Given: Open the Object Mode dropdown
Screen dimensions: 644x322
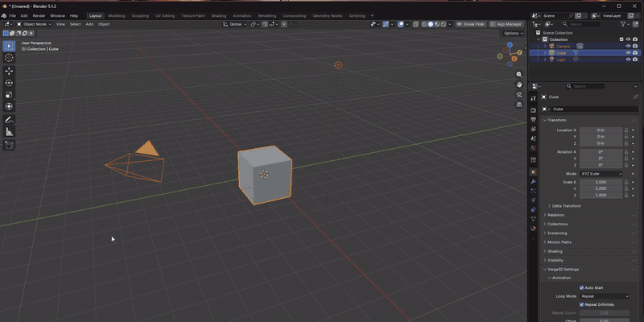Looking at the screenshot, I should coord(34,24).
